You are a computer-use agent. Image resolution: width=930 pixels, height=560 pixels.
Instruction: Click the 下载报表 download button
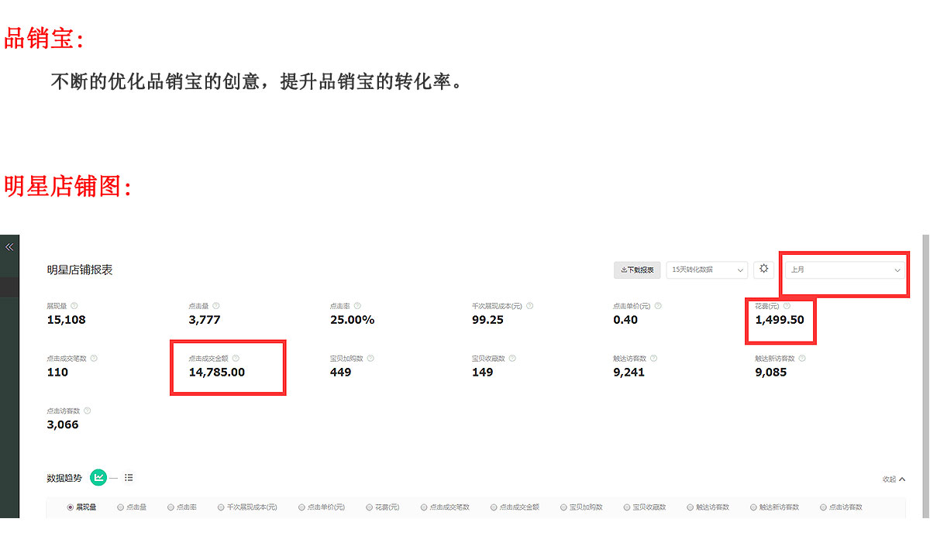[x=637, y=270]
